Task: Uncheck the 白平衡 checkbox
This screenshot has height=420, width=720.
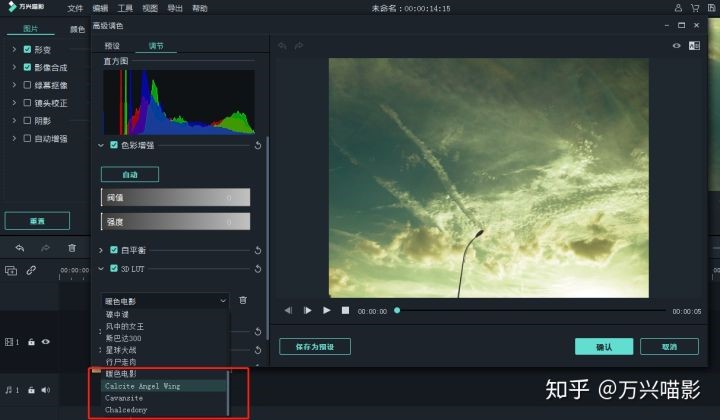Action: point(114,250)
